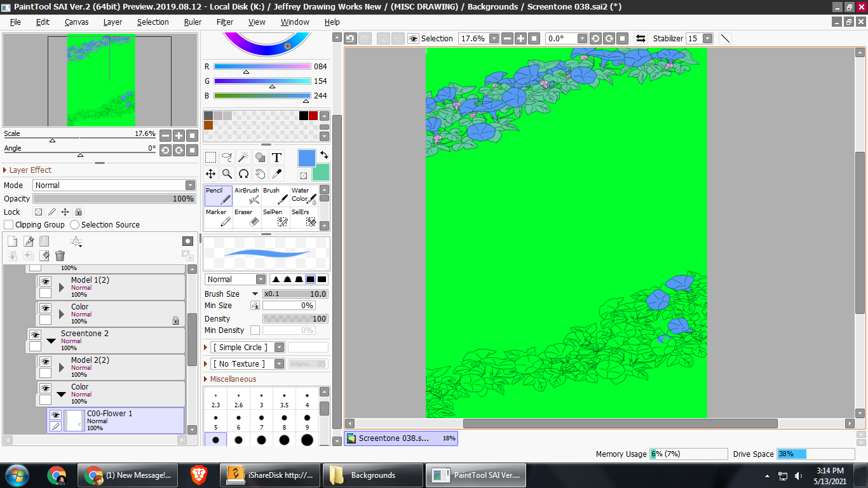Image resolution: width=868 pixels, height=488 pixels.
Task: Select the Lasso tool
Action: tap(227, 158)
